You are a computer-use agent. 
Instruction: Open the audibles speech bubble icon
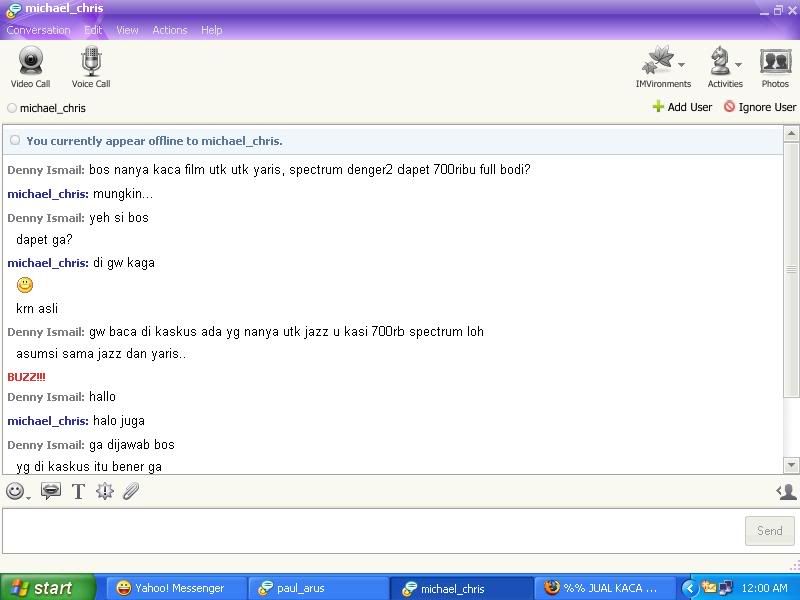[51, 491]
